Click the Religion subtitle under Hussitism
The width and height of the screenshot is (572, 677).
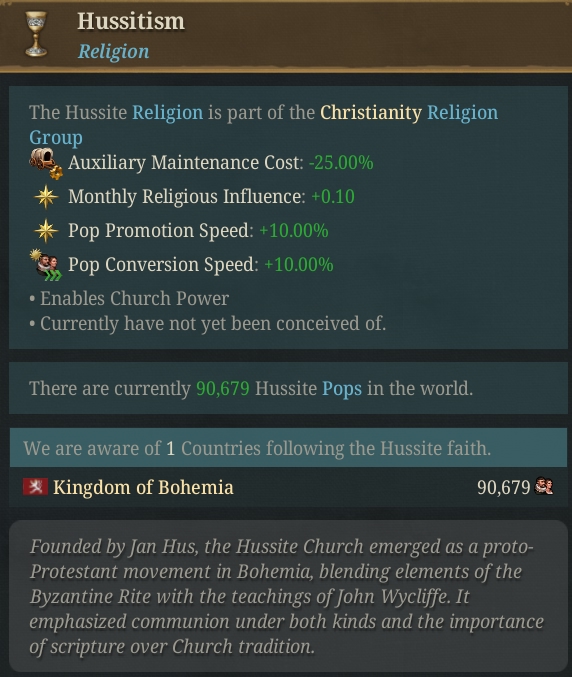point(114,51)
